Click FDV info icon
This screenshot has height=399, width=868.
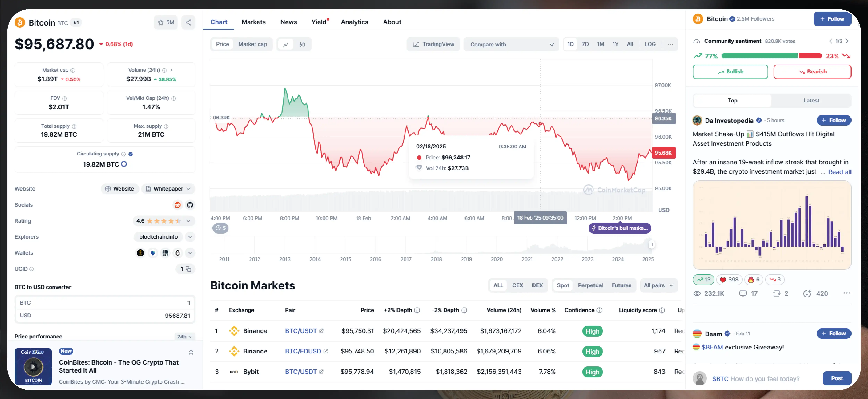65,98
